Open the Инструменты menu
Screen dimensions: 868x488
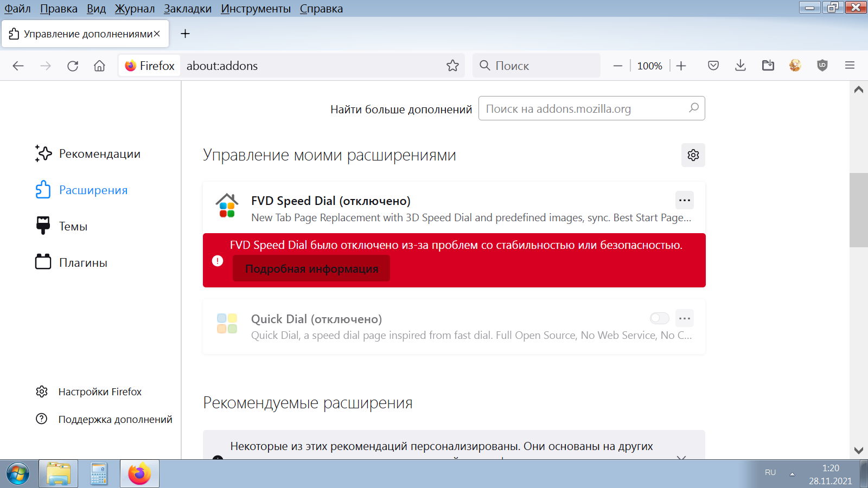[256, 9]
